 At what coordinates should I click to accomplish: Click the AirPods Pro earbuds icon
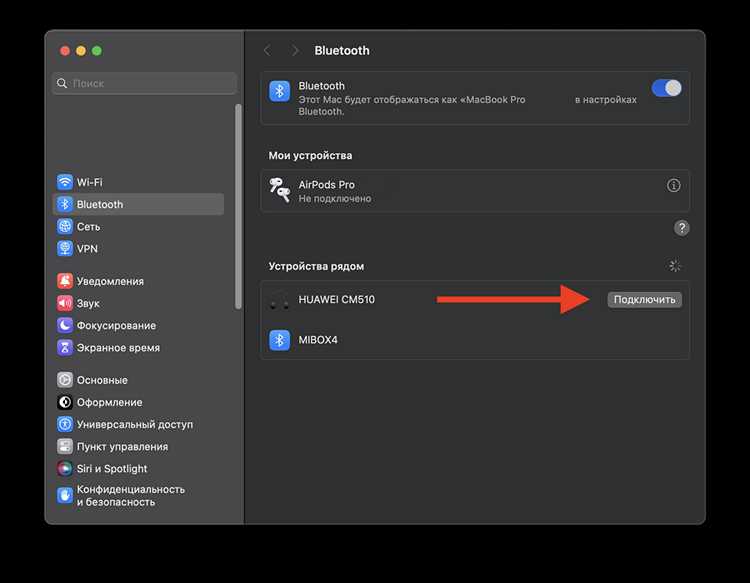coord(279,190)
